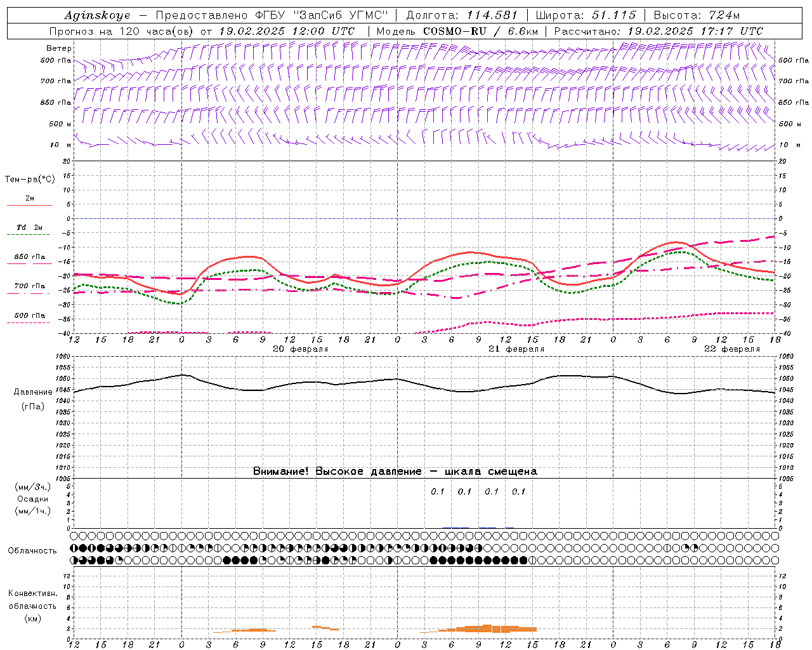Click the 21 февраля date label

[516, 349]
